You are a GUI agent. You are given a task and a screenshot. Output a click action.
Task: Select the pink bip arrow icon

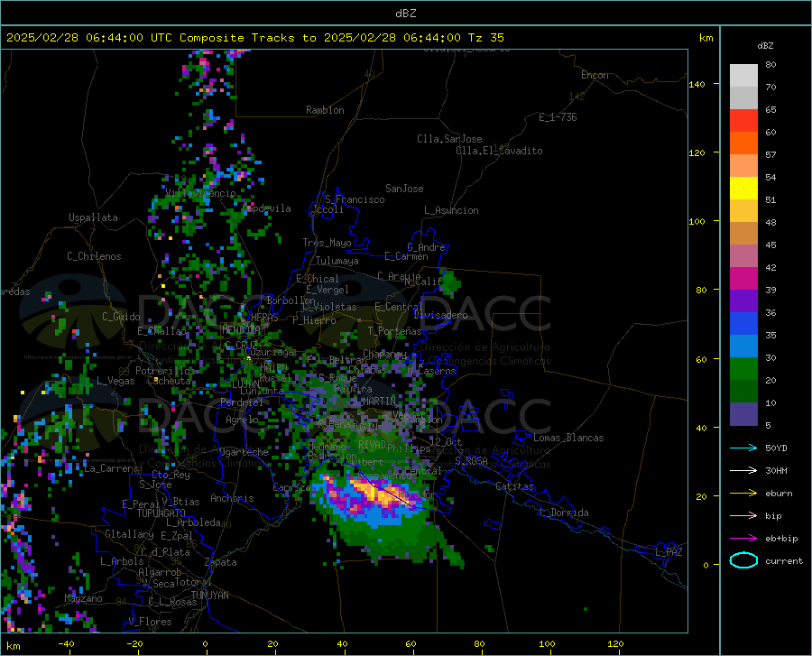coord(743,515)
